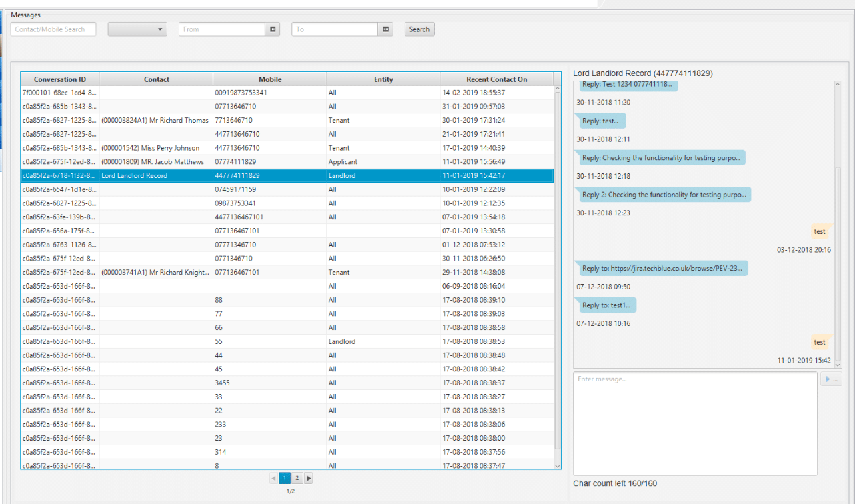The height and width of the screenshot is (504, 855).
Task: Select page 2 in pagination
Action: [297, 478]
